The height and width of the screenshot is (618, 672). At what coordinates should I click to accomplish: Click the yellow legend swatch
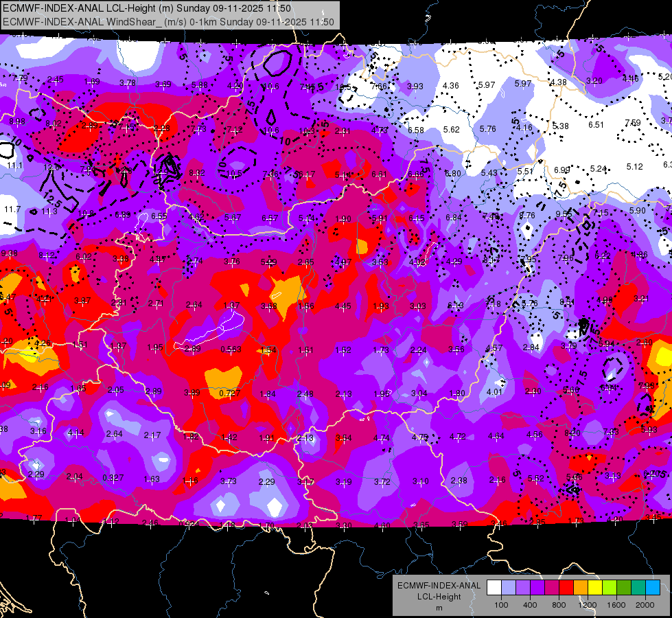595,588
